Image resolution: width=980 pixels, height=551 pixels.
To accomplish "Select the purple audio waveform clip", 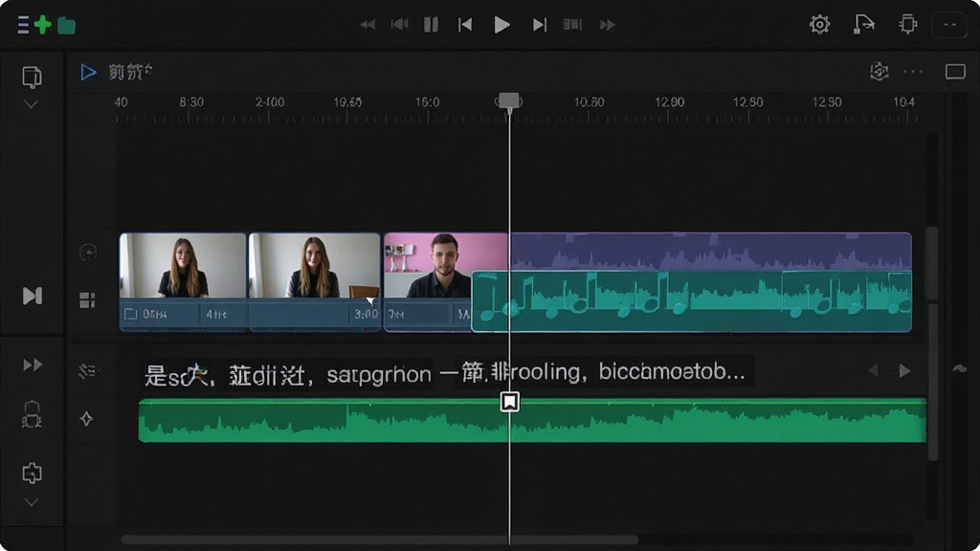I will coord(711,252).
